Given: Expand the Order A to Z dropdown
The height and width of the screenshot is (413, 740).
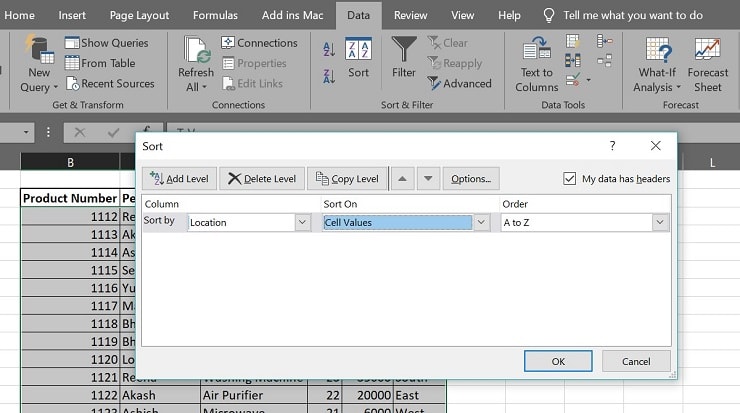Looking at the screenshot, I should [x=659, y=223].
